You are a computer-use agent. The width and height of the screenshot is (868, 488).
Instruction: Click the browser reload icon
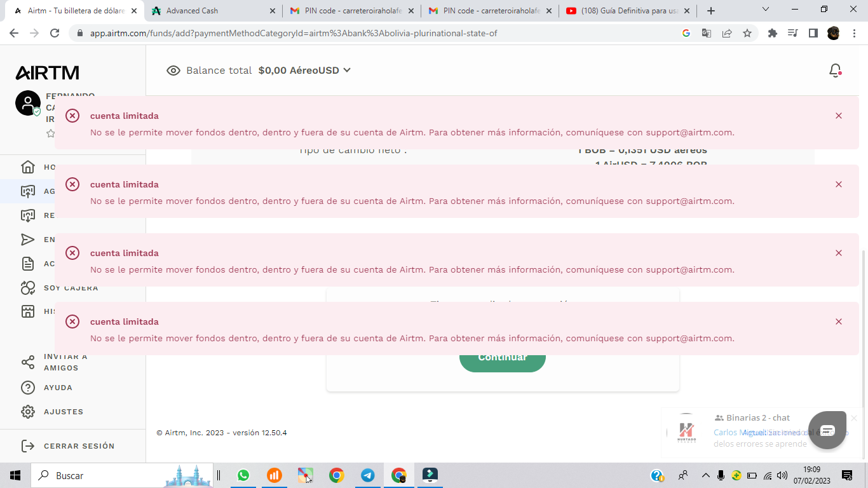click(x=55, y=33)
